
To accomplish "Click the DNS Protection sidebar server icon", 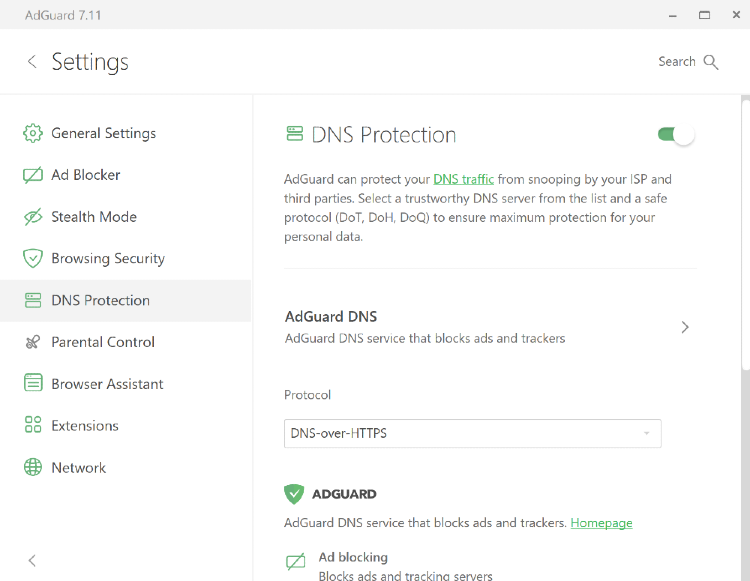I will point(33,300).
